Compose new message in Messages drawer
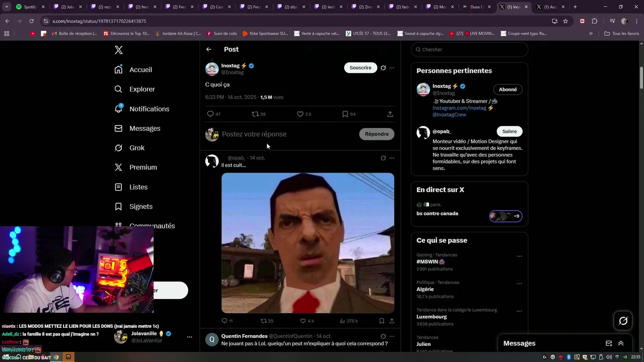 coord(609,343)
